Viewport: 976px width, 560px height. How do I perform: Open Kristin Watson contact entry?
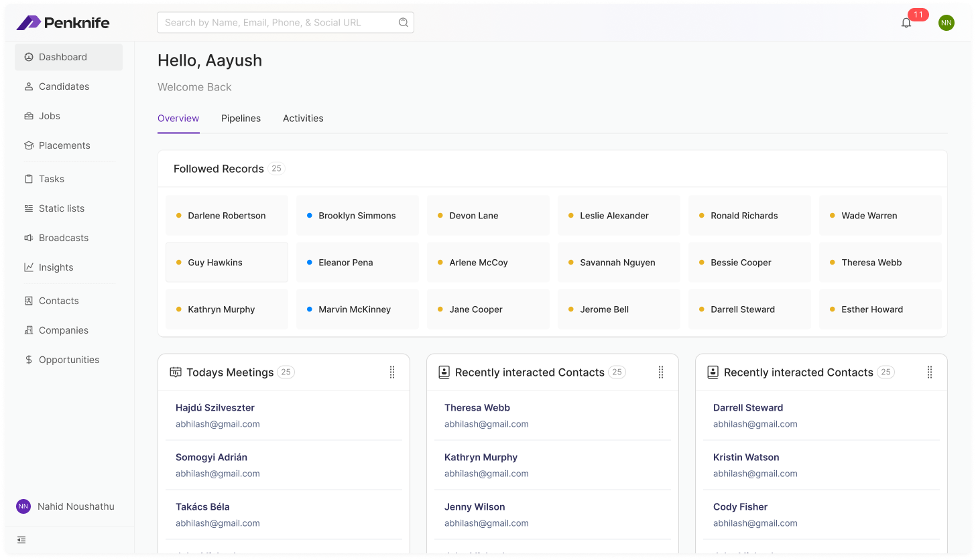(x=822, y=465)
